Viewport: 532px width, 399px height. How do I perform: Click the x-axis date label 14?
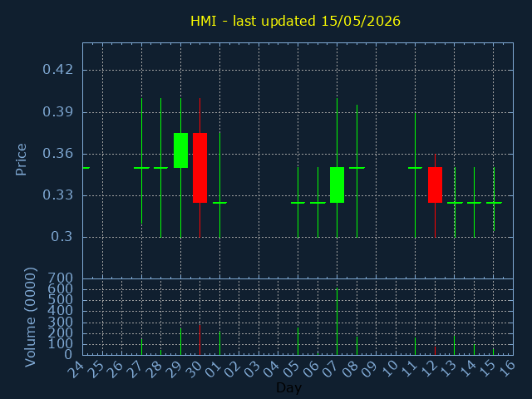(x=467, y=369)
